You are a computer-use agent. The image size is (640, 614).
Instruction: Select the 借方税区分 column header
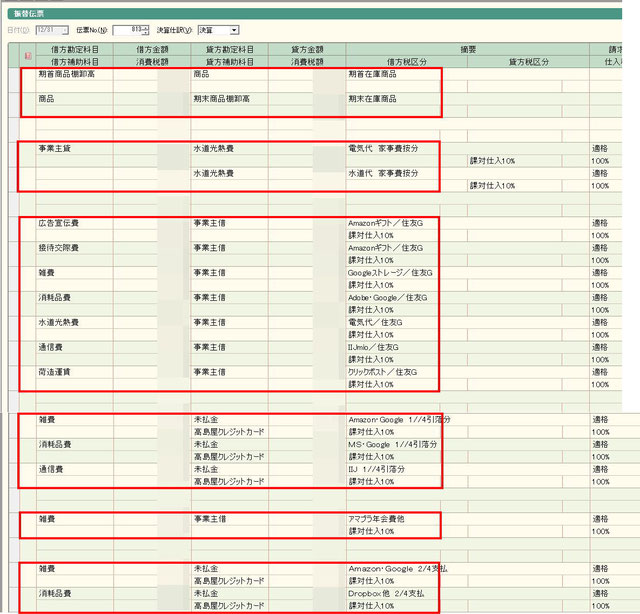pos(407,62)
